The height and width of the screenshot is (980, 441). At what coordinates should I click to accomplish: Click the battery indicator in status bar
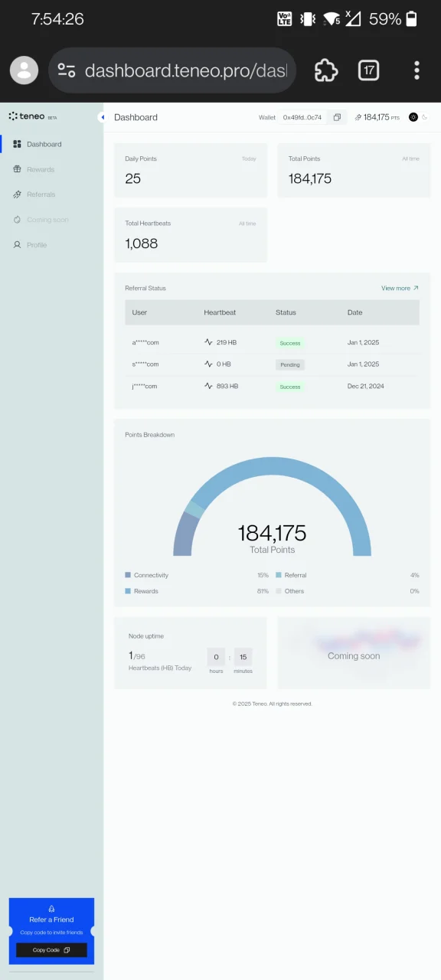412,19
